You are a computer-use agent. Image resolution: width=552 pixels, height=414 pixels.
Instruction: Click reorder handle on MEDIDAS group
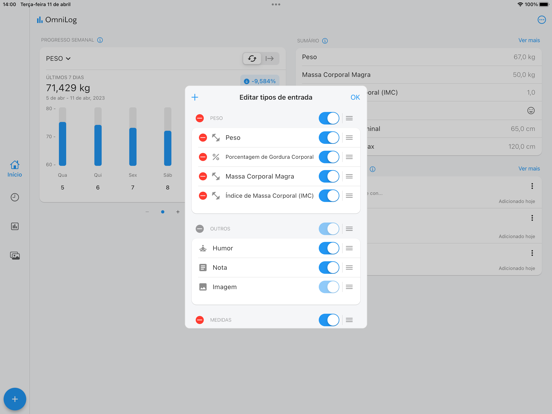349,320
